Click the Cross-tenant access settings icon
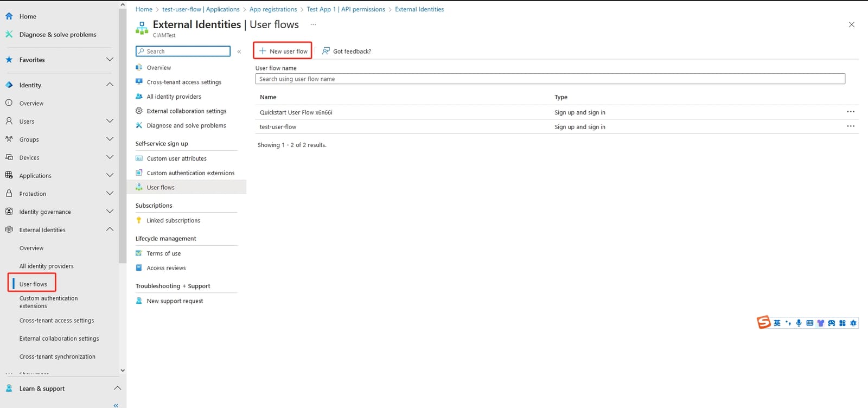Screen dimensions: 868x408 pos(139,82)
